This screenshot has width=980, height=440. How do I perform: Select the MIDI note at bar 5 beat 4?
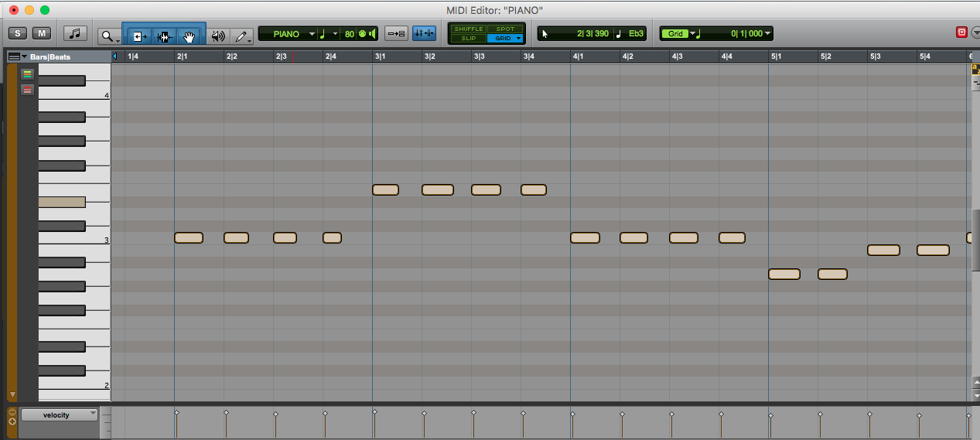(x=933, y=250)
